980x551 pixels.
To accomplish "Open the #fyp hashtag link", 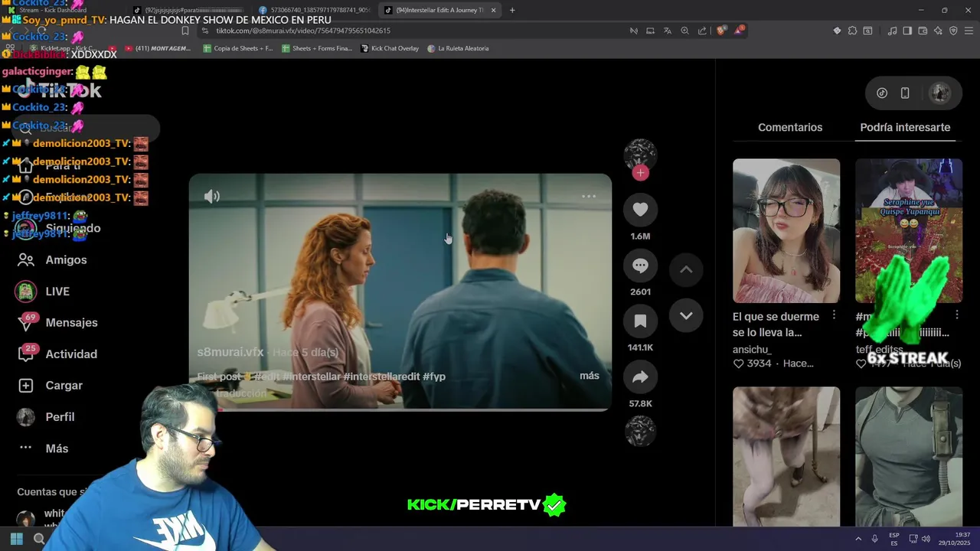I will click(x=434, y=377).
